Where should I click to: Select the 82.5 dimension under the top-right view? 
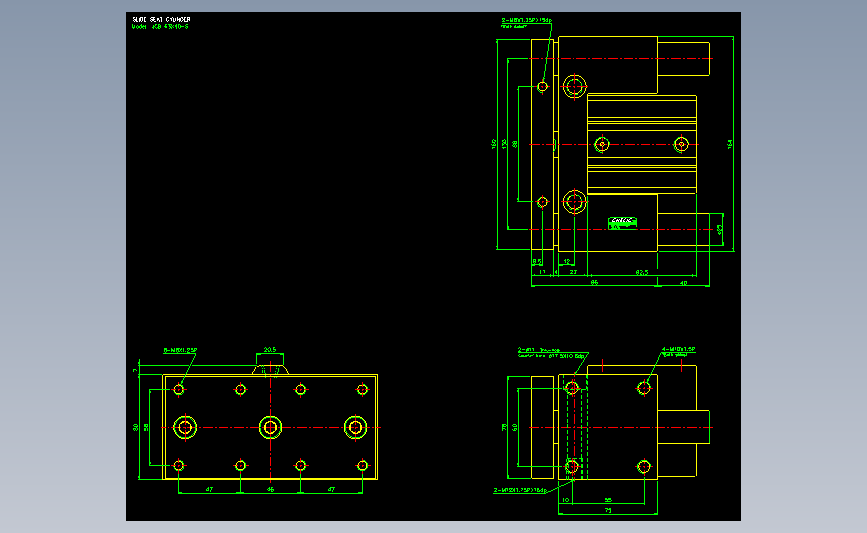pyautogui.click(x=641, y=272)
